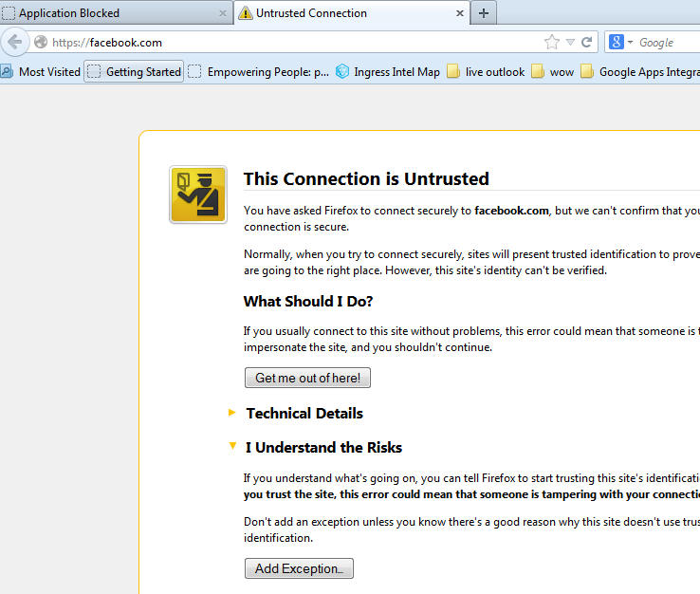
Task: Open the Empowering People bookmark
Action: (x=259, y=72)
